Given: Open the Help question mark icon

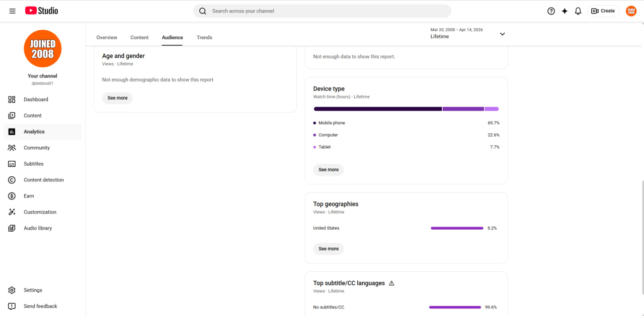Looking at the screenshot, I should 551,11.
